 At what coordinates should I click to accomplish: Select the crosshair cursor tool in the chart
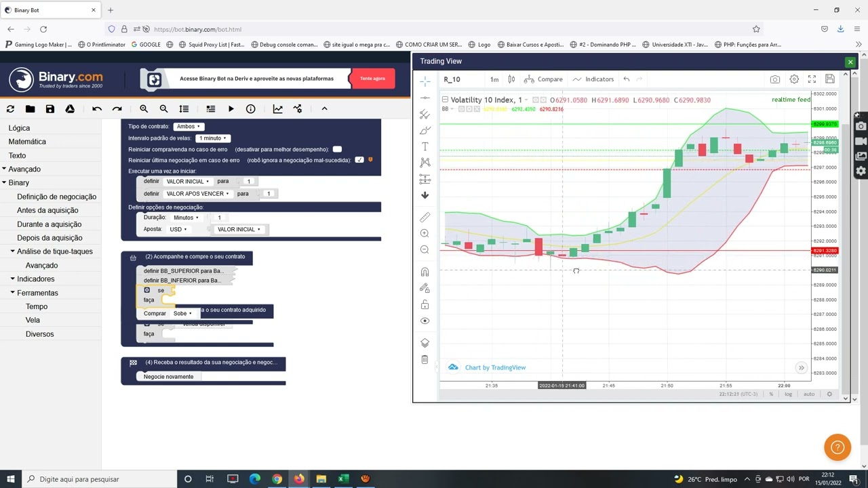pyautogui.click(x=425, y=81)
